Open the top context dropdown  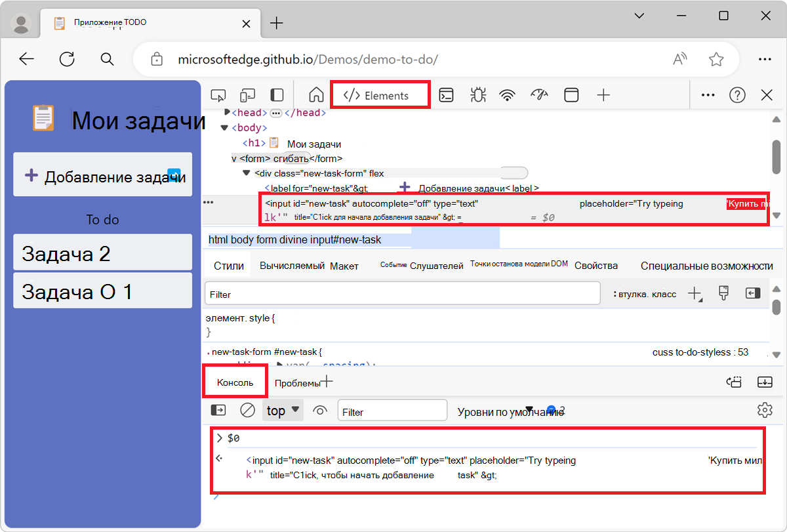(x=283, y=411)
